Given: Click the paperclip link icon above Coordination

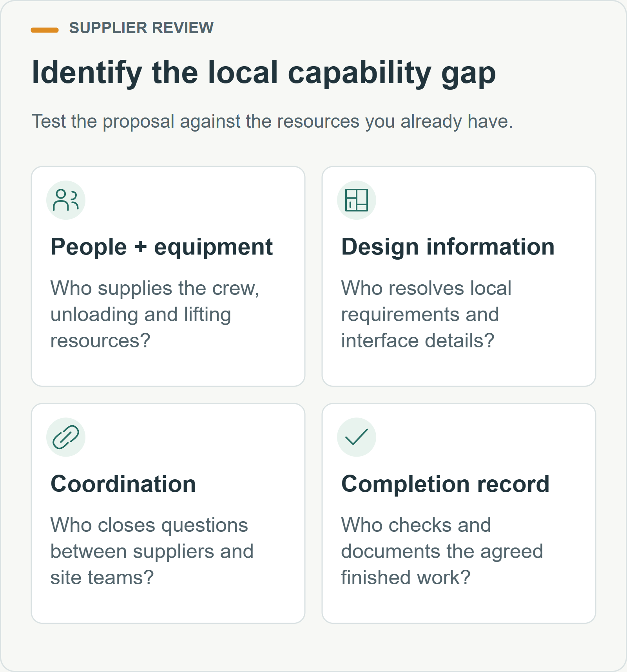Looking at the screenshot, I should (66, 437).
